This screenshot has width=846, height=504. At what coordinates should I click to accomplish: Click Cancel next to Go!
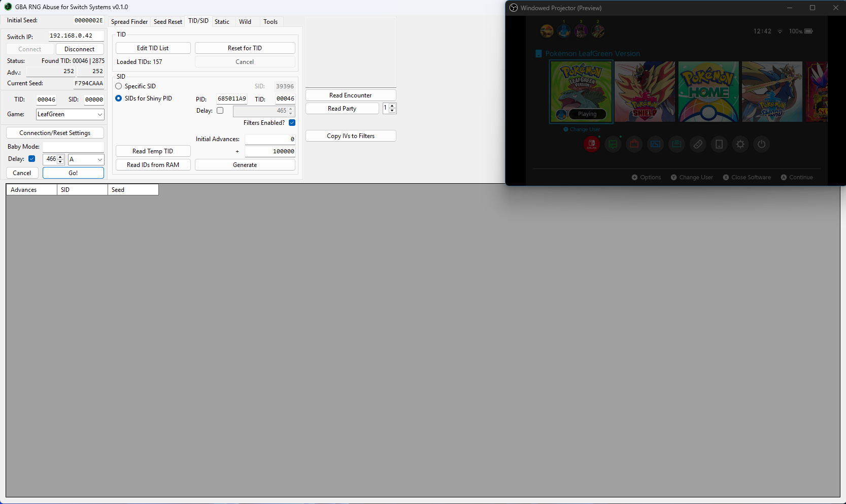click(22, 173)
